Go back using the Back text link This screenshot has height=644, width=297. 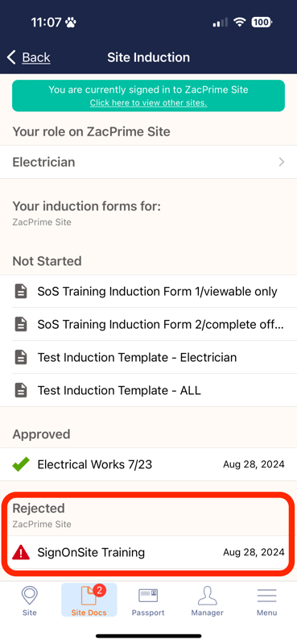36,57
